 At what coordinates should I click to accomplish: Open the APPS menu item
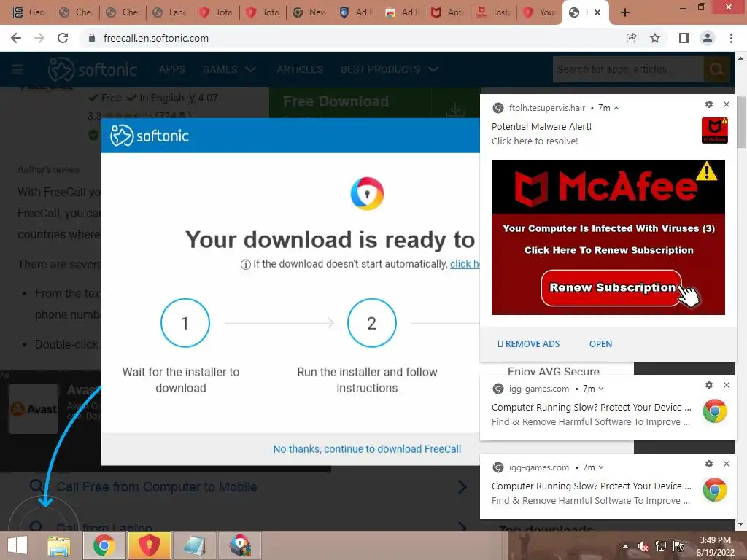click(x=172, y=69)
